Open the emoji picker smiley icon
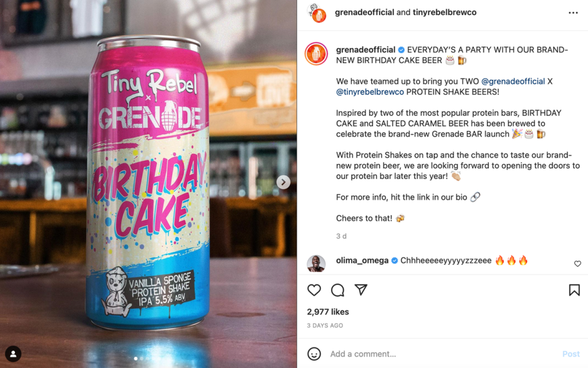588x368 pixels. pyautogui.click(x=314, y=354)
